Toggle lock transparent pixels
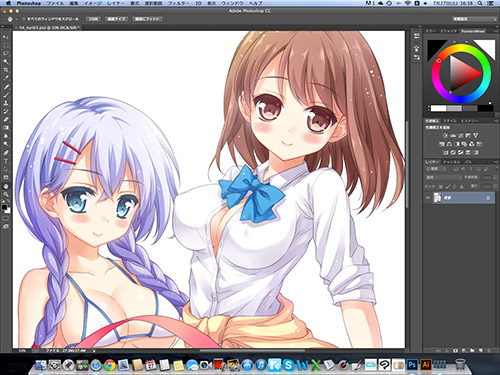 click(x=442, y=187)
